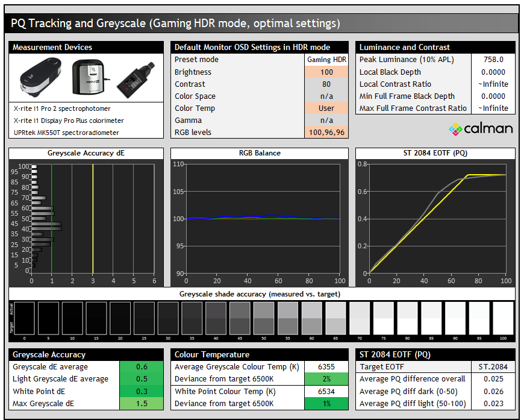Click the Preset mode 'Gaming HDR' value
The image size is (524, 420).
[326, 60]
